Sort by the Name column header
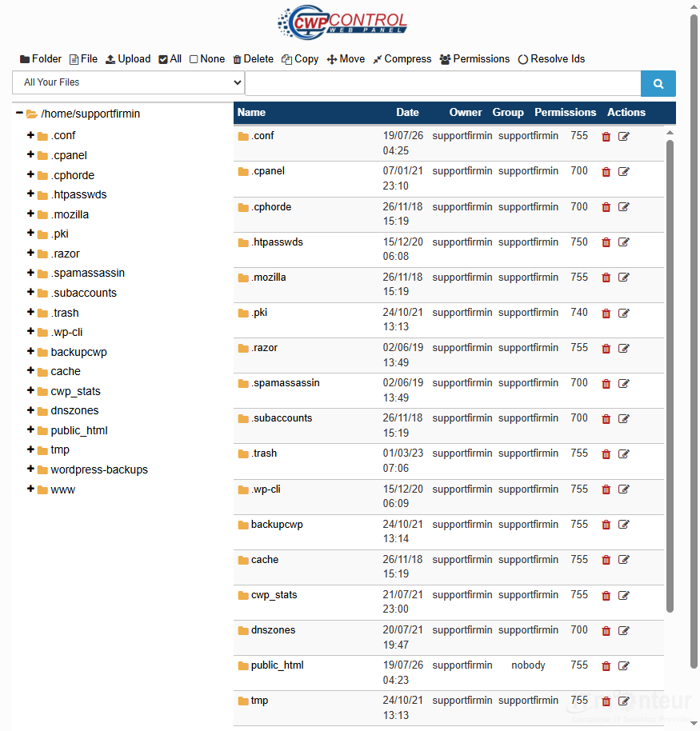The height and width of the screenshot is (731, 700). point(251,112)
